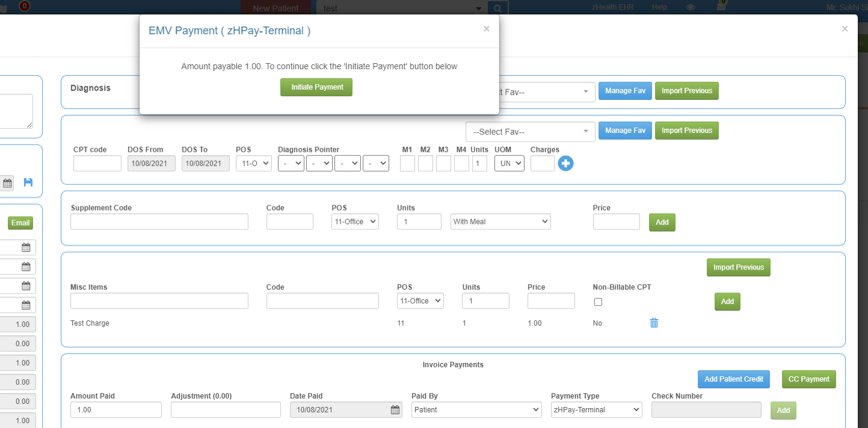
Task: Open the UOM dropdown
Action: (509, 163)
